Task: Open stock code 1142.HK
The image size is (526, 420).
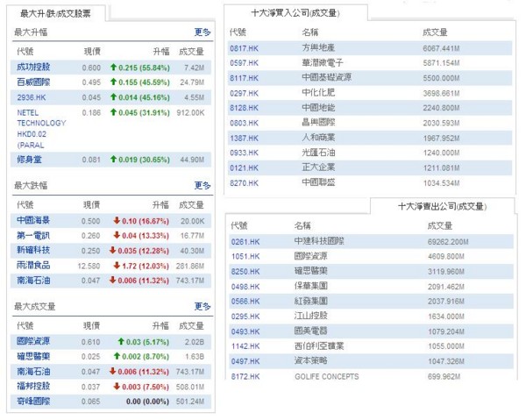Action: [245, 346]
